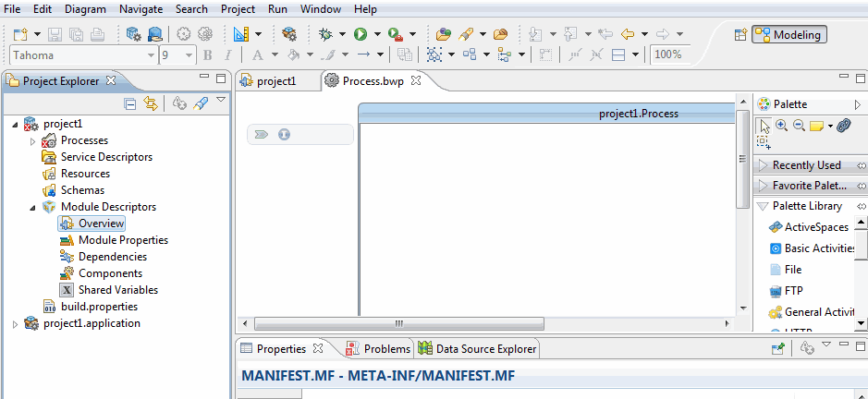
Task: Click the Palette link/attachment tool icon
Action: 842,127
